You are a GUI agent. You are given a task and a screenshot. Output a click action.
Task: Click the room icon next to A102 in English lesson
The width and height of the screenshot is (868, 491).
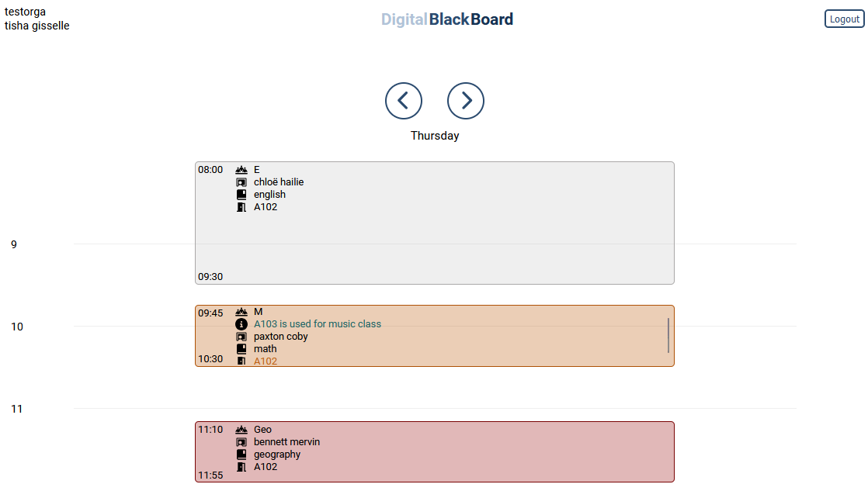click(x=241, y=206)
